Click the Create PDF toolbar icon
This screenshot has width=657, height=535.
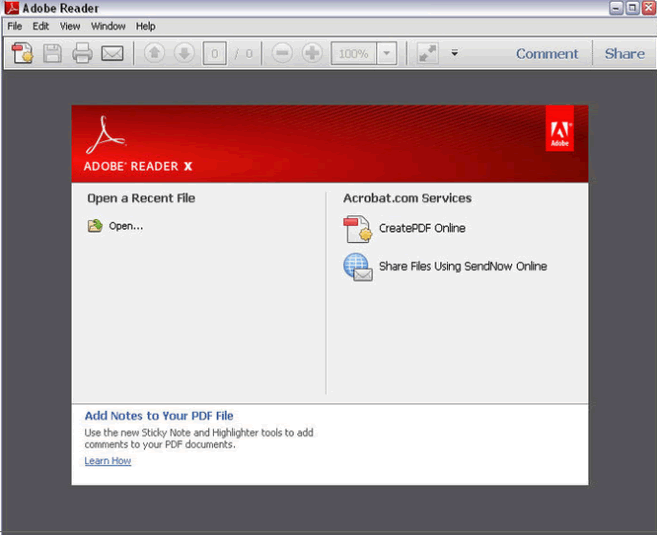point(22,53)
